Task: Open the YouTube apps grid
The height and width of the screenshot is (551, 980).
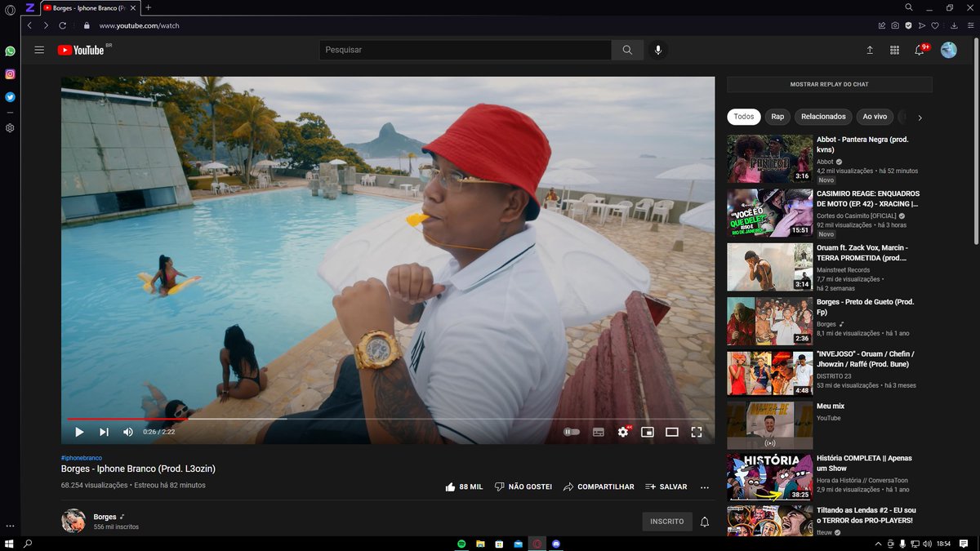Action: 894,50
